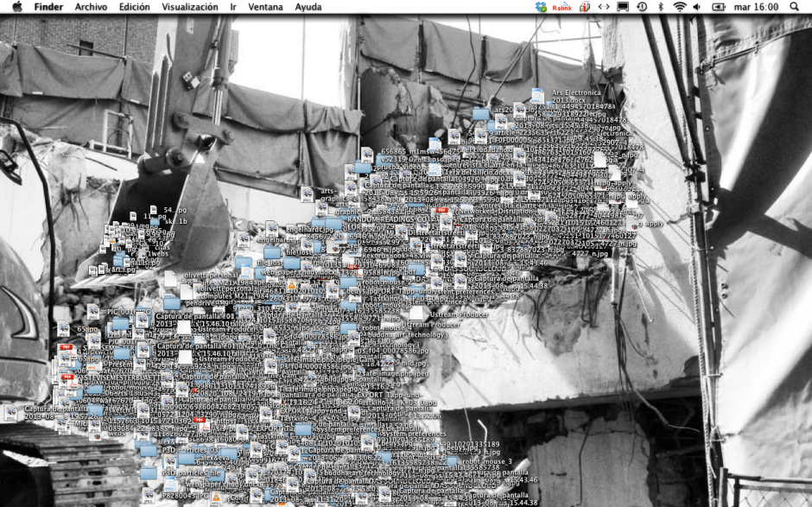
Task: Click the Time Machine status icon
Action: point(642,7)
